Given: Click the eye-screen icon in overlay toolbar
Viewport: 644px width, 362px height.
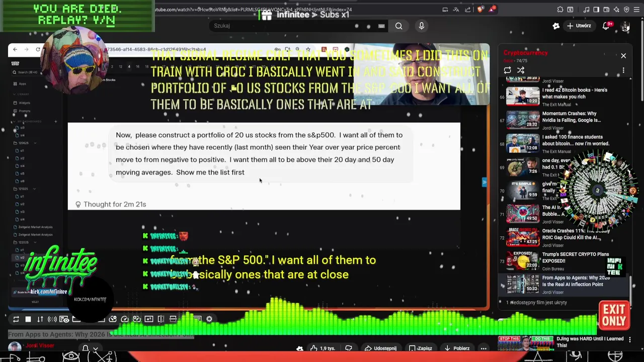Looking at the screenshot, I should [x=64, y=319].
